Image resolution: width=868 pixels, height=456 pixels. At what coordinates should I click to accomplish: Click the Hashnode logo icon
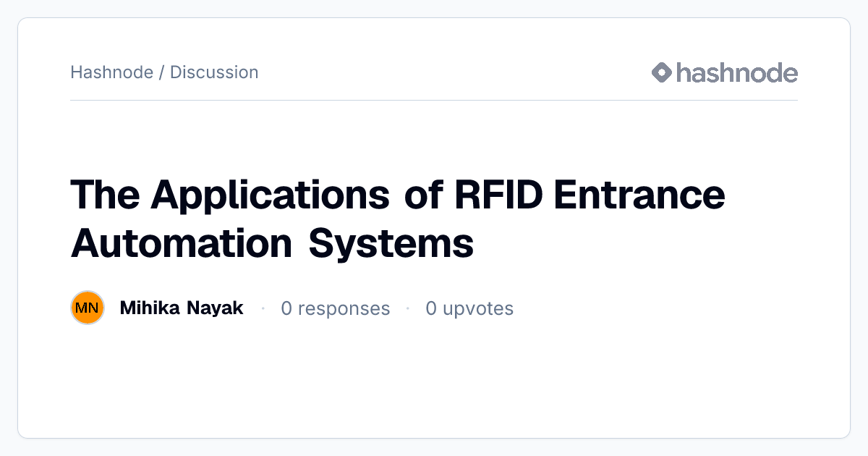(662, 72)
